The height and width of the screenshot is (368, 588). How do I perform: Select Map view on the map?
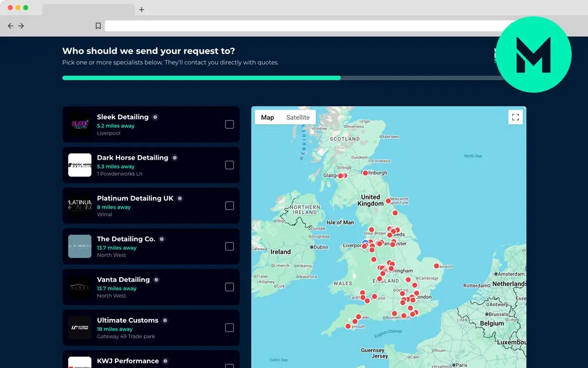click(267, 117)
